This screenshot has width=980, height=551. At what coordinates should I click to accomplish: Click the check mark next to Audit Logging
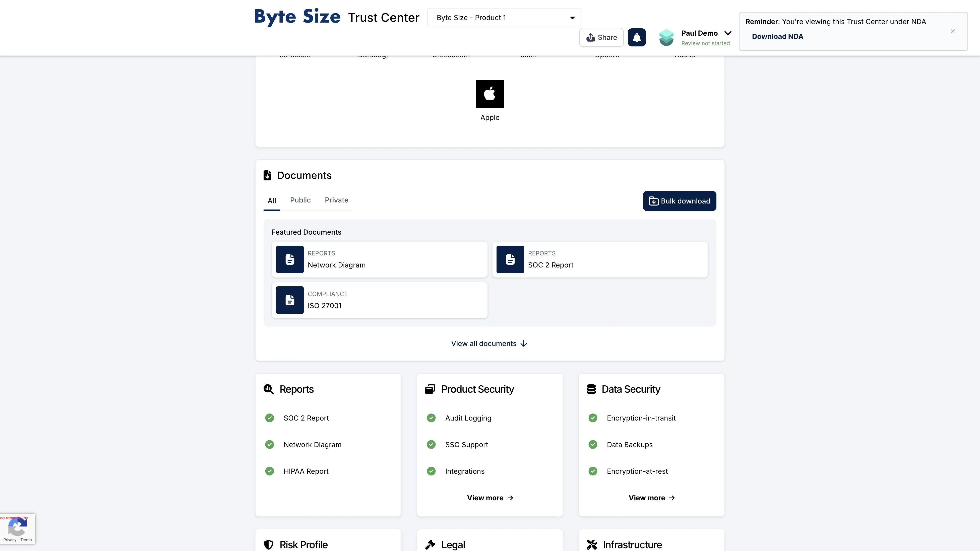point(431,418)
